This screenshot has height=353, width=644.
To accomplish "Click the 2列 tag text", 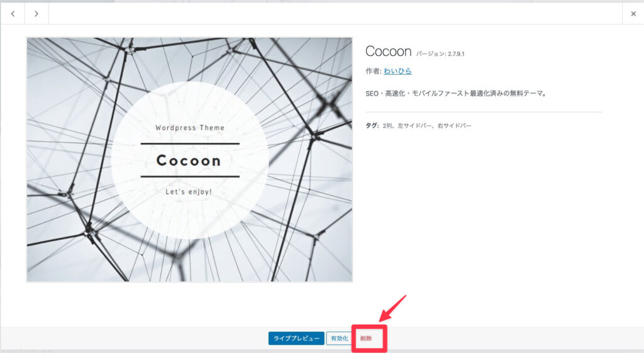I will 388,126.
